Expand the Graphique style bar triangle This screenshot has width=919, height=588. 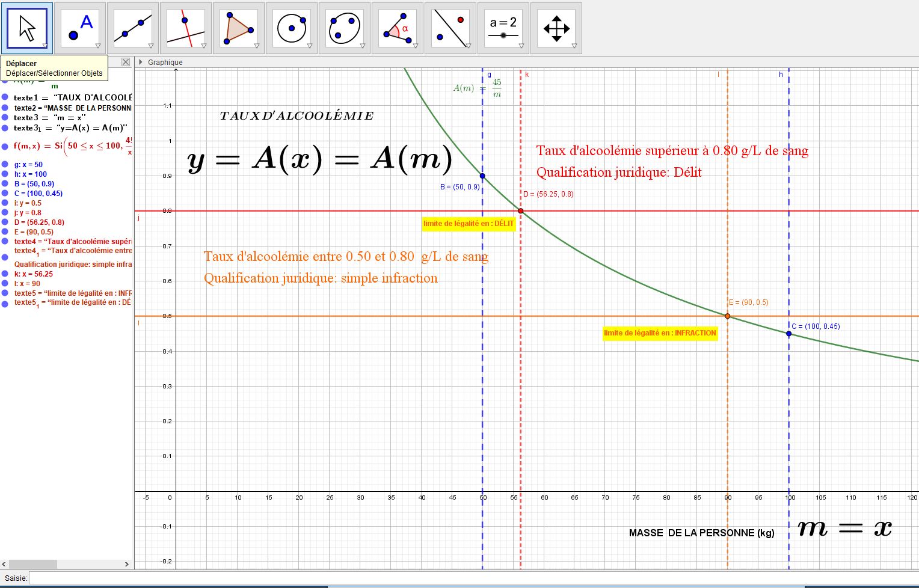141,62
